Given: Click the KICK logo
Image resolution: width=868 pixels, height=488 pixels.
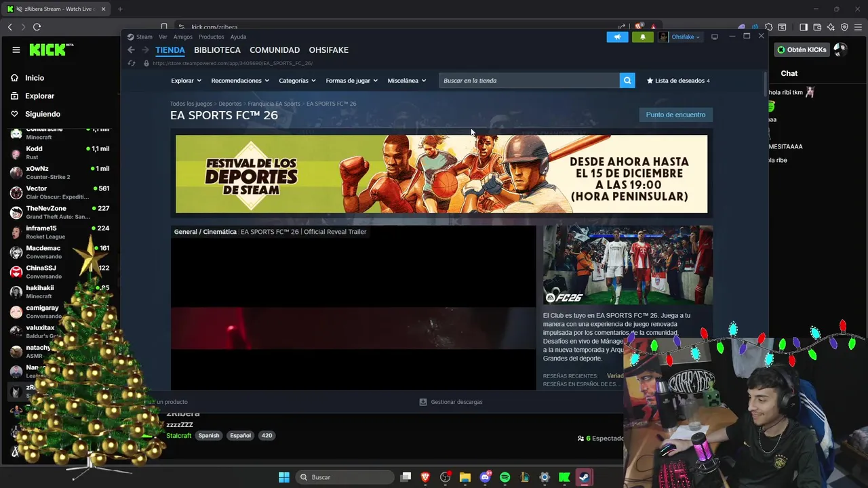Looking at the screenshot, I should (51, 49).
